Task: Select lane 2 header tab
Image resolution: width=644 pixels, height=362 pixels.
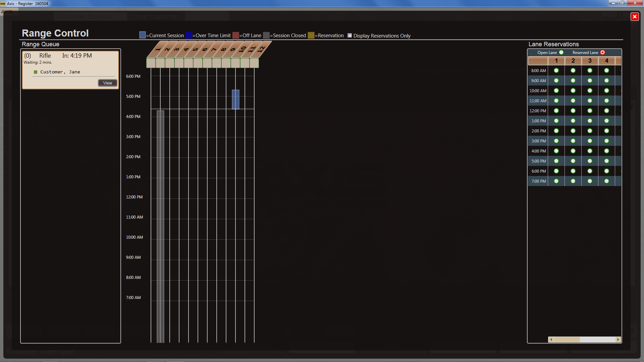Action: tap(167, 50)
